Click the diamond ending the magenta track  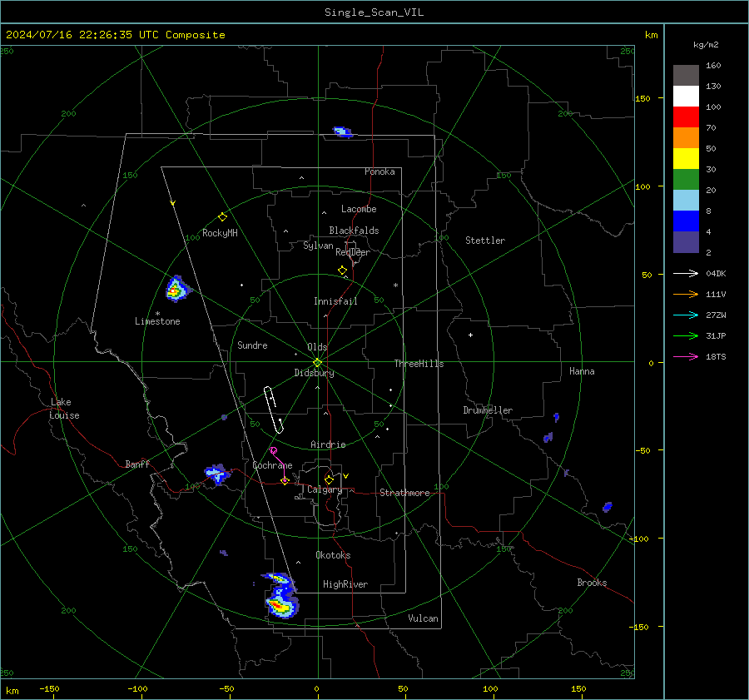coord(285,481)
